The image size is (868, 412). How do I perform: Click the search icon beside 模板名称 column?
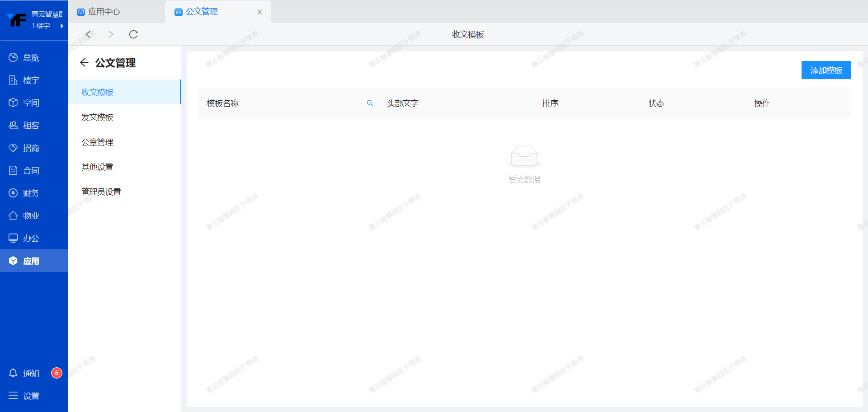(370, 103)
